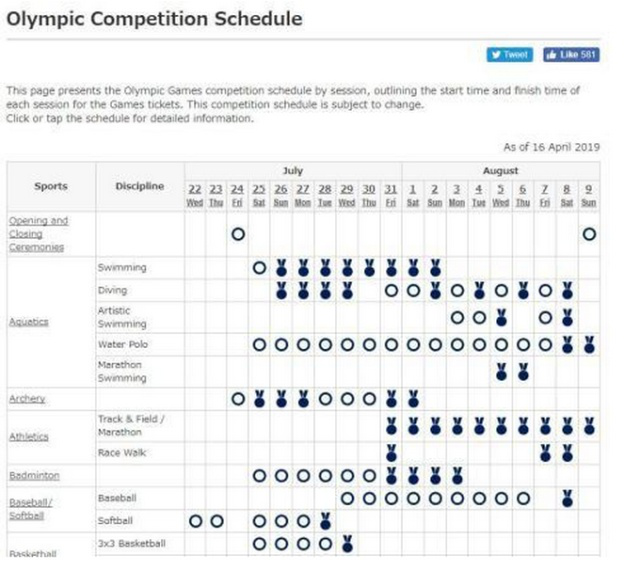
Task: Click the Artistic Swimming circle on August 3
Action: coord(457,318)
